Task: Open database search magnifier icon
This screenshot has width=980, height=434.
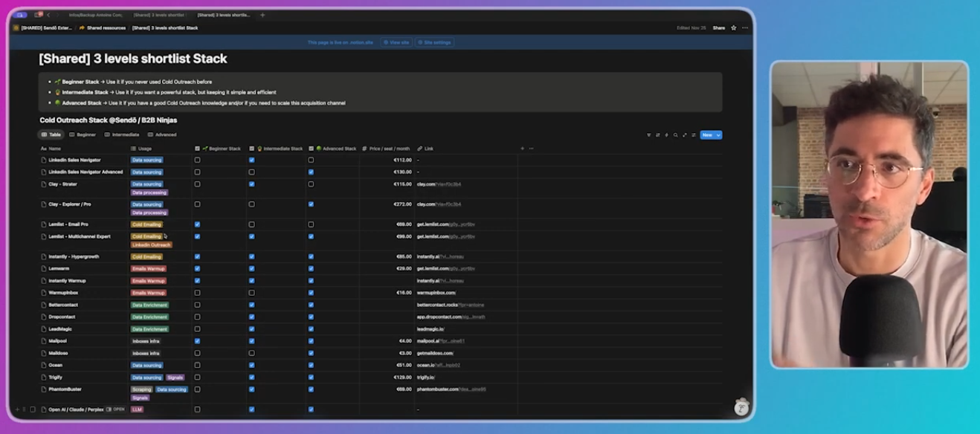Action: pyautogui.click(x=675, y=135)
